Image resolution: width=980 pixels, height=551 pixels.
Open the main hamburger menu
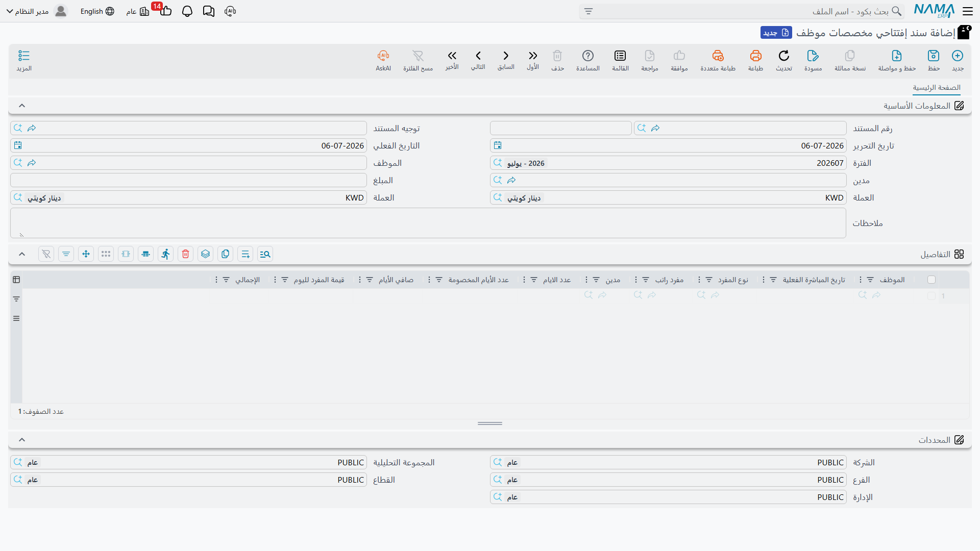coord(968,11)
